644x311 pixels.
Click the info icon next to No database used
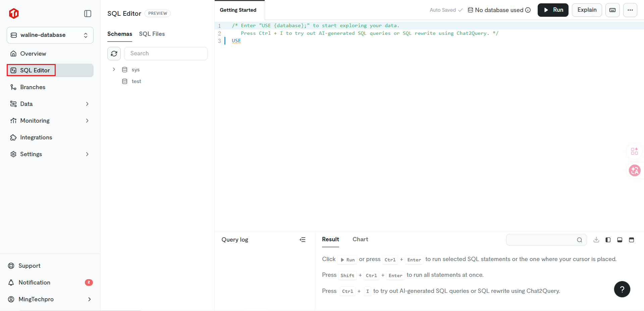[x=528, y=10]
